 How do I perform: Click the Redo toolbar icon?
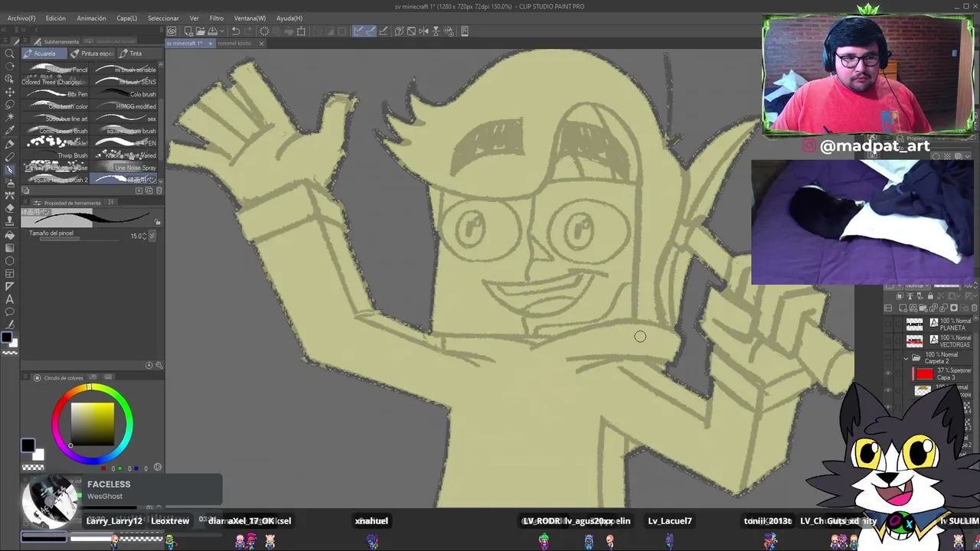[x=249, y=31]
